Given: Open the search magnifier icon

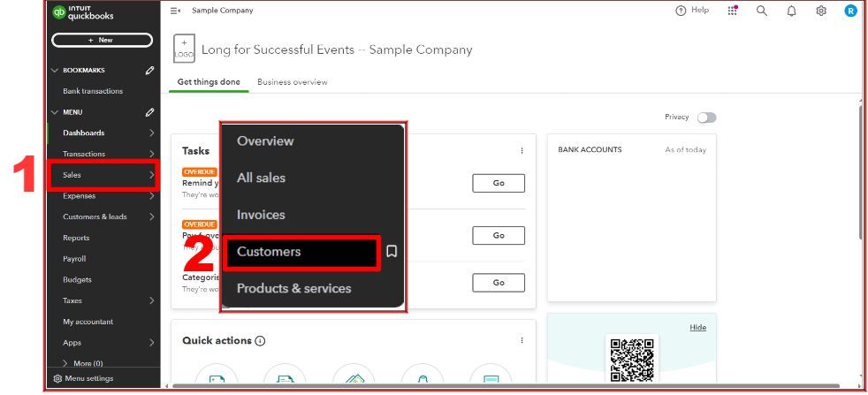Looking at the screenshot, I should (x=762, y=11).
